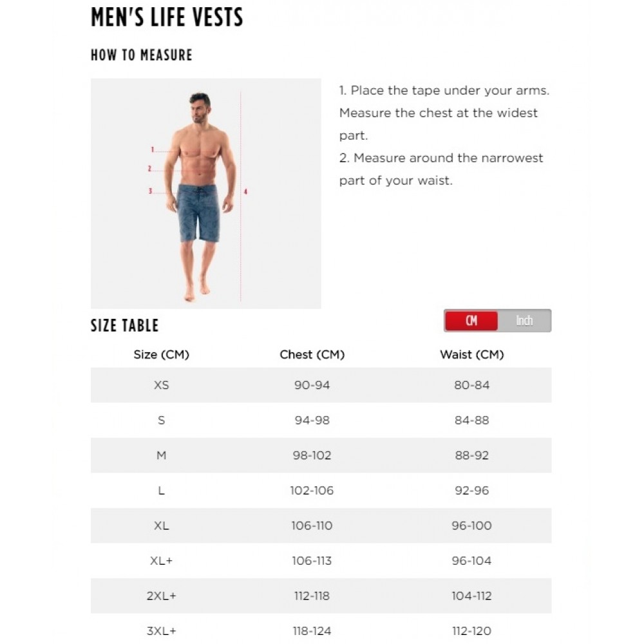This screenshot has width=644, height=644.
Task: Select the CM unit toggle
Action: coord(471,320)
